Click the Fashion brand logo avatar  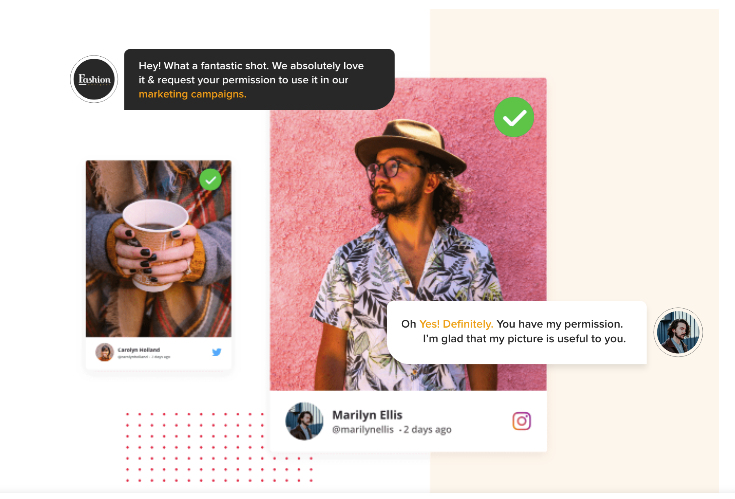(x=94, y=79)
